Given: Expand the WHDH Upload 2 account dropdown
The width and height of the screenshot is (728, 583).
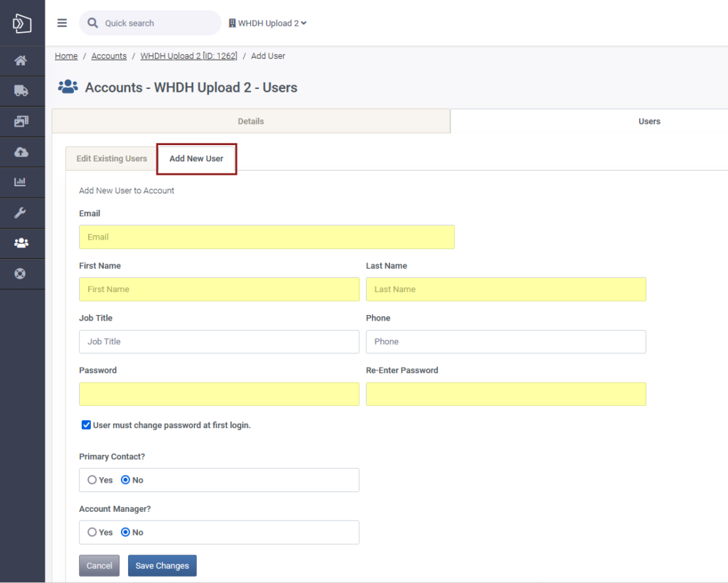Looking at the screenshot, I should pos(267,23).
